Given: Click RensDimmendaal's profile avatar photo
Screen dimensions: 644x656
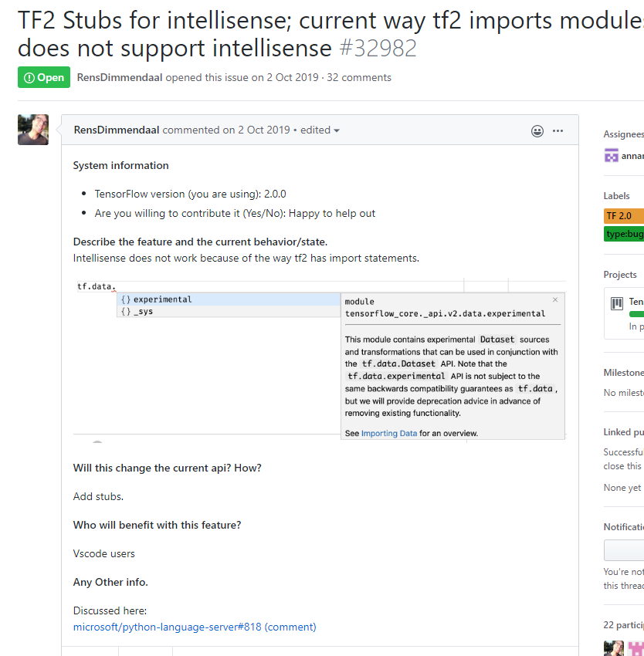Looking at the screenshot, I should point(33,129).
